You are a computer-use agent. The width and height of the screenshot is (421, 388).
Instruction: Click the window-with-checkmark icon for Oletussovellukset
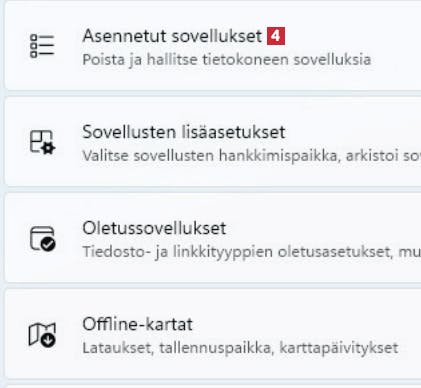(x=42, y=238)
